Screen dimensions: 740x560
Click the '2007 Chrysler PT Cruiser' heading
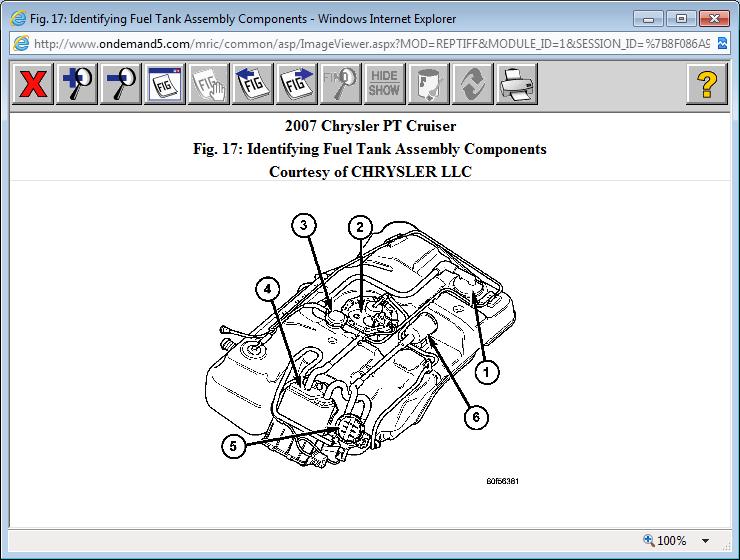pyautogui.click(x=370, y=126)
